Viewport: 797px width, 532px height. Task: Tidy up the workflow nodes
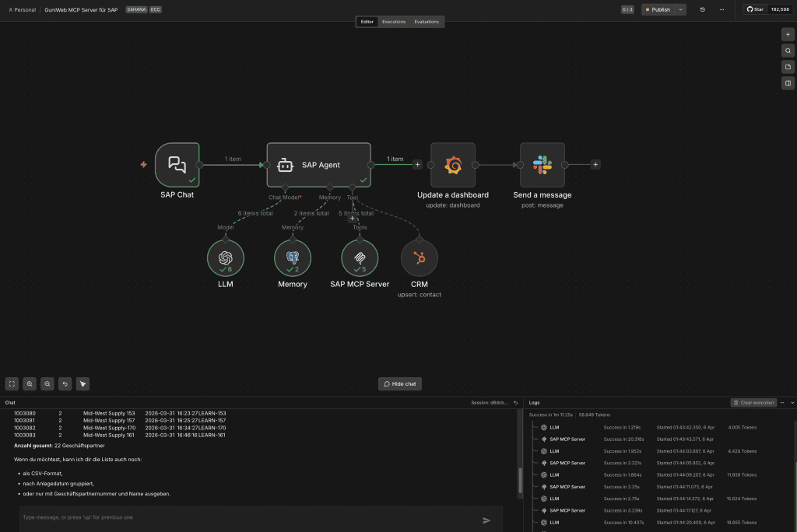tap(83, 383)
